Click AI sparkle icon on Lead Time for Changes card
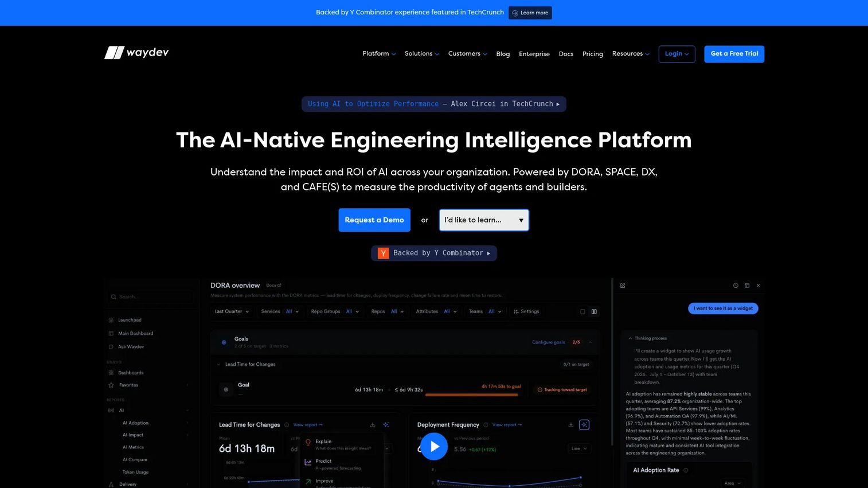This screenshot has height=488, width=868. (x=386, y=425)
